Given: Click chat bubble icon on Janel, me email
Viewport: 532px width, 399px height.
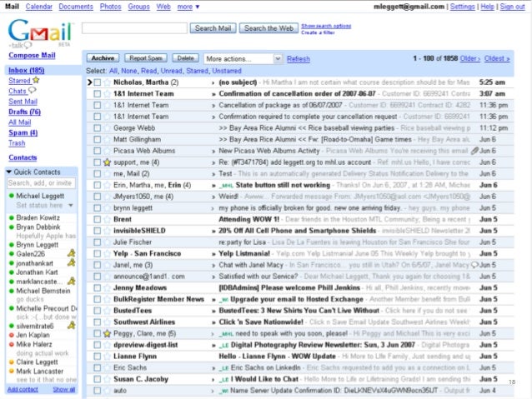Looking at the screenshot, I should click(475, 265).
